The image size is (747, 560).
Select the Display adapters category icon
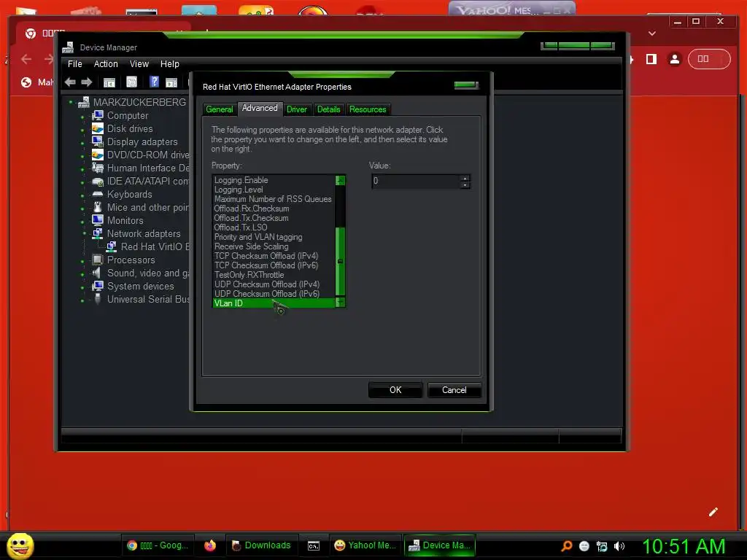[98, 141]
